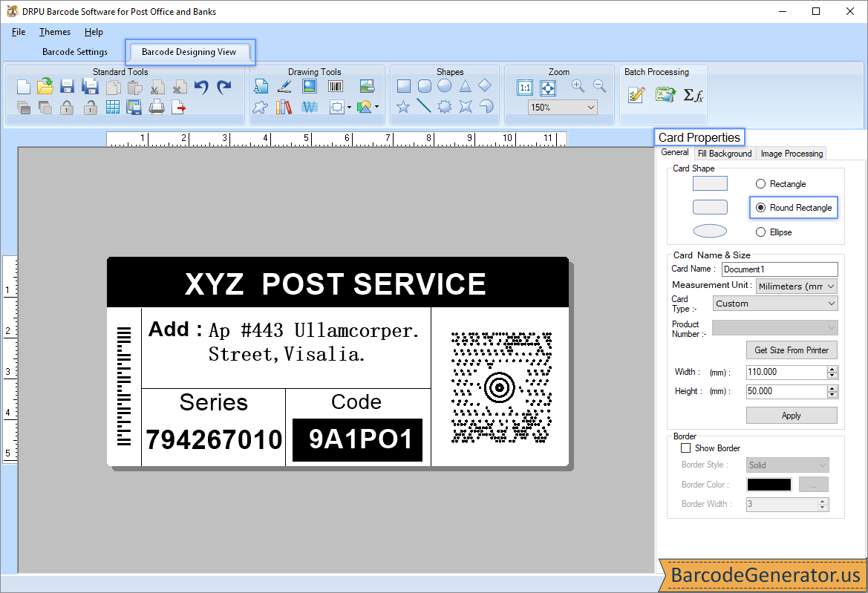Open the batch edit checklist pencil icon

(636, 94)
